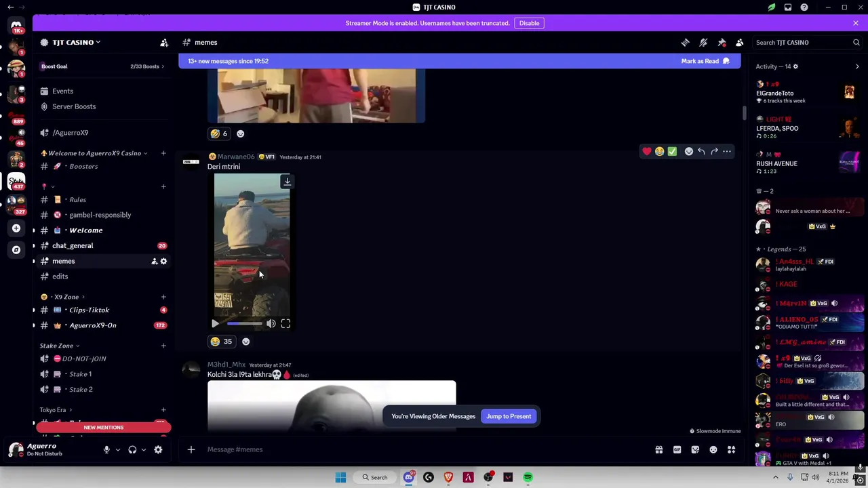Edit memes channel settings gear
Image resolution: width=868 pixels, height=488 pixels.
(x=163, y=261)
